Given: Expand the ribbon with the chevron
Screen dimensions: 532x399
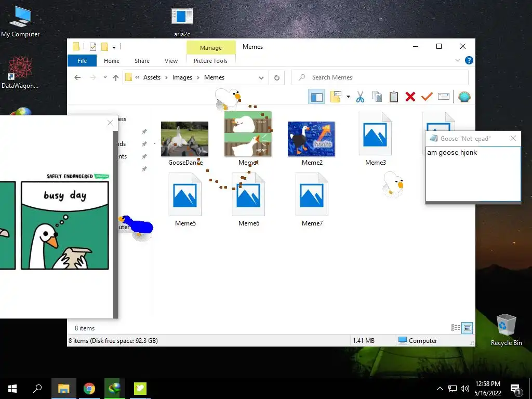Looking at the screenshot, I should click(458, 60).
